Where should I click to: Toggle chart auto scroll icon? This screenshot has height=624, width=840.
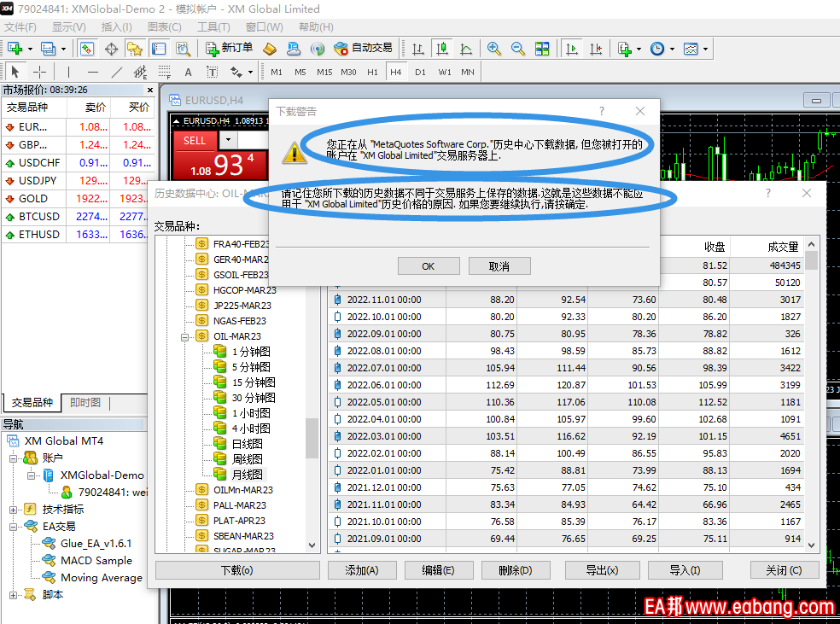click(x=572, y=49)
